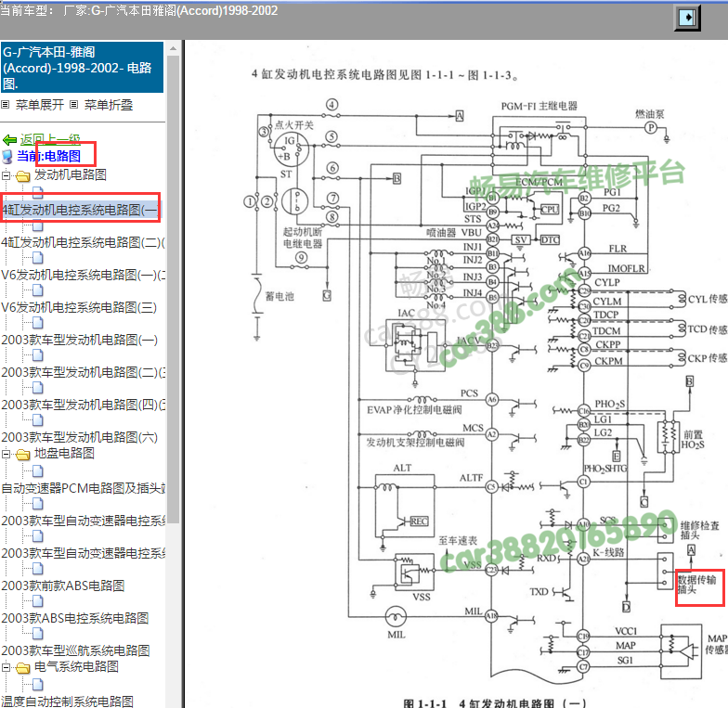Click page icon above V6发动机电控系统电路图(三)

click(x=37, y=290)
